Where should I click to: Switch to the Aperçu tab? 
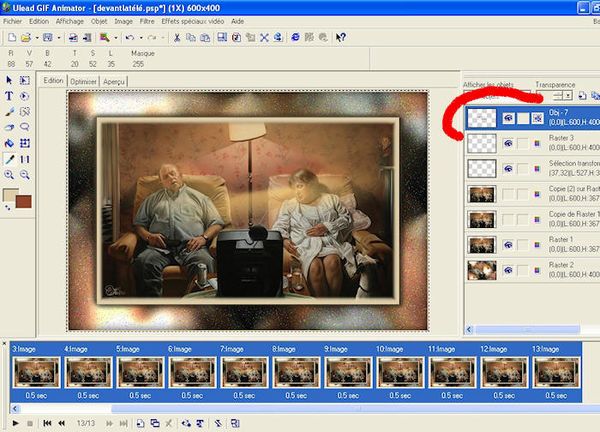[114, 82]
